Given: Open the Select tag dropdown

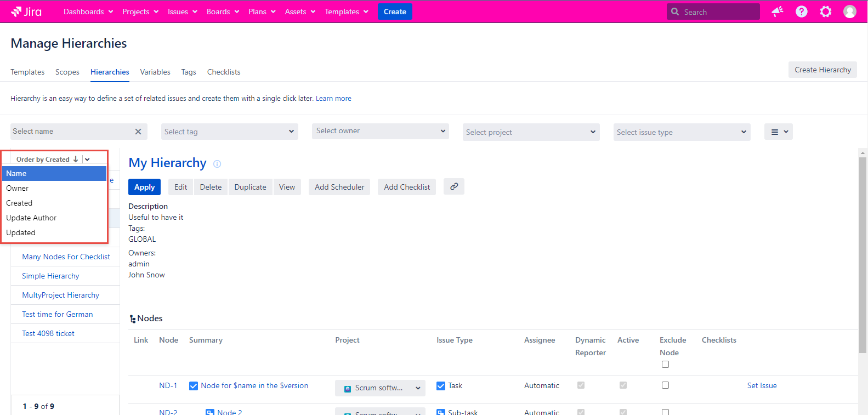Looking at the screenshot, I should pos(229,132).
